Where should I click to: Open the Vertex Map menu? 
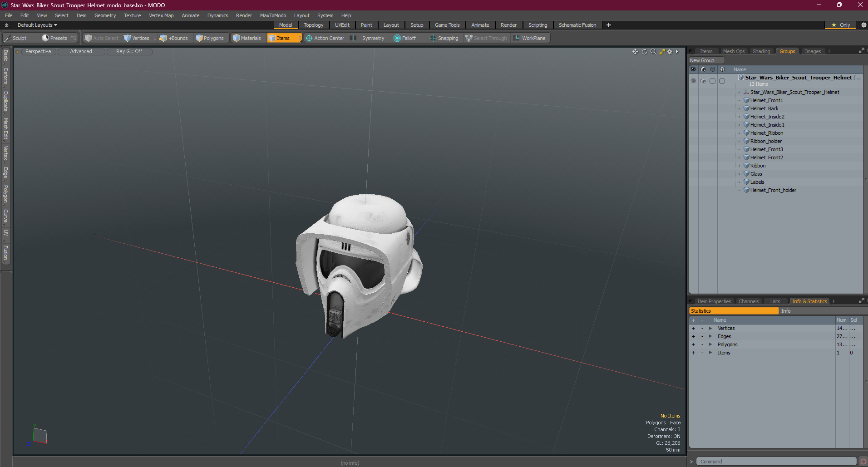coord(161,15)
